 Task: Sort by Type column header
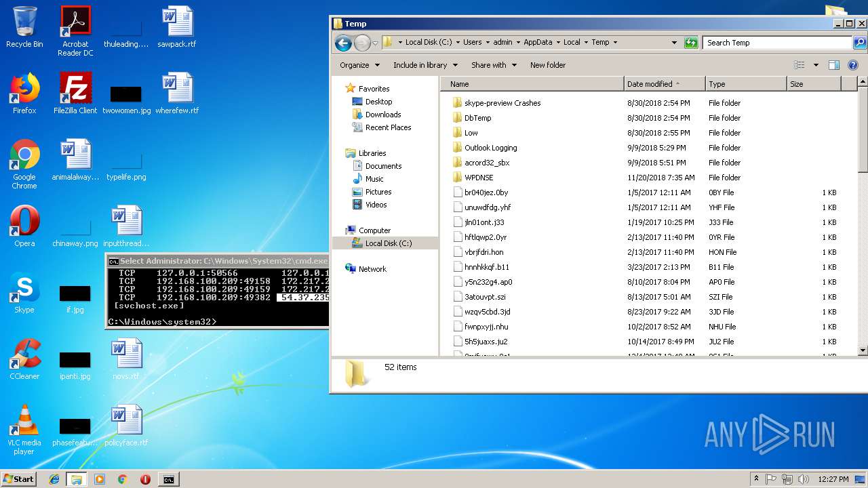point(746,84)
